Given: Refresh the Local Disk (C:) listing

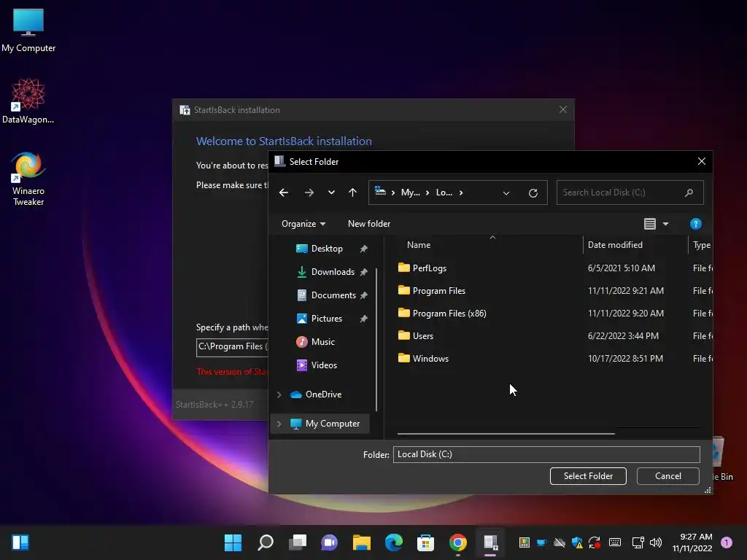Looking at the screenshot, I should 533,192.
